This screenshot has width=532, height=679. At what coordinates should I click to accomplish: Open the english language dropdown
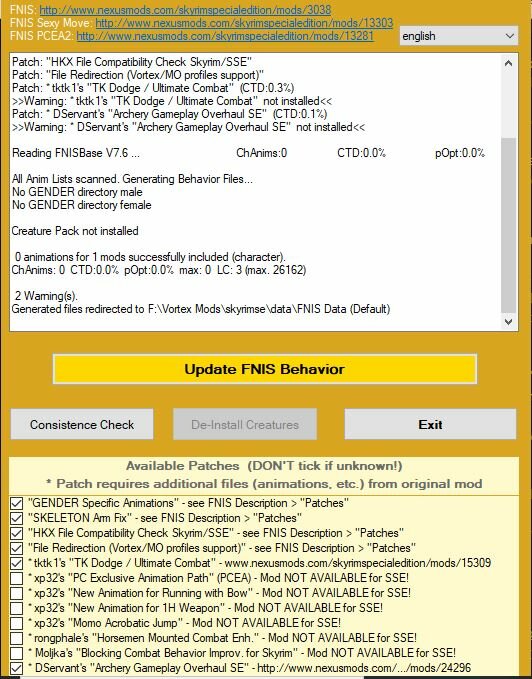(x=458, y=36)
